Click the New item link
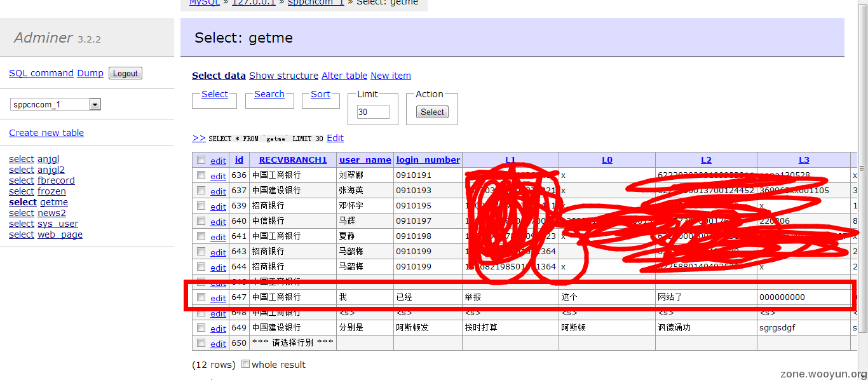 390,76
